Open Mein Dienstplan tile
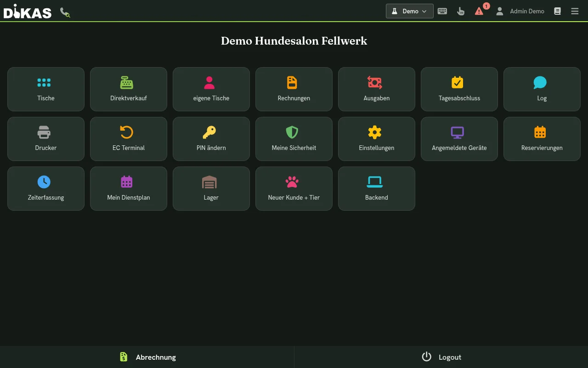The width and height of the screenshot is (588, 368). 129,189
